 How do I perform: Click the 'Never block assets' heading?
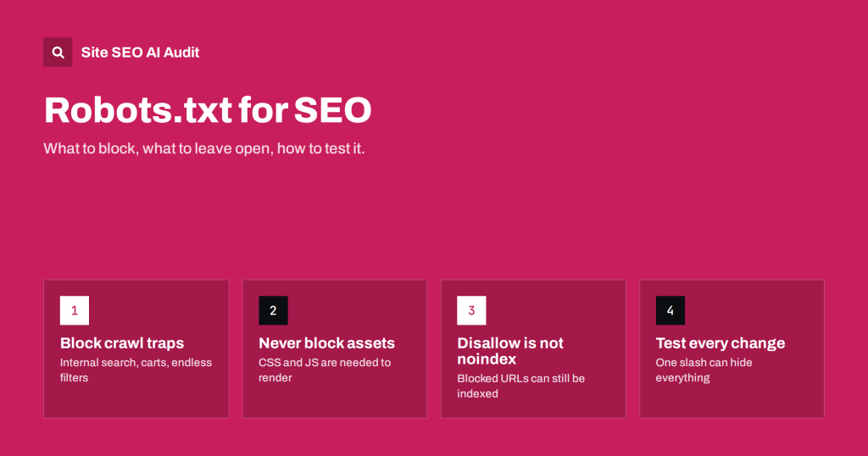(x=326, y=343)
